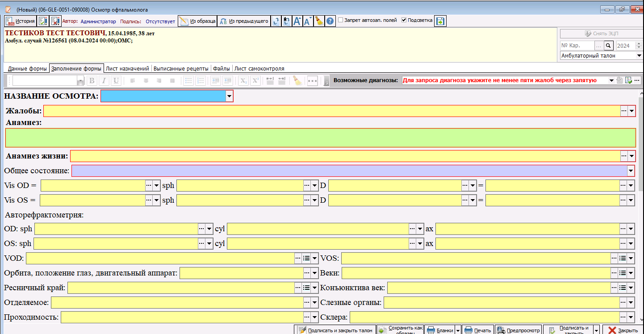Click ellipsis button of Жалобы field
This screenshot has width=644, height=334.
624,111
